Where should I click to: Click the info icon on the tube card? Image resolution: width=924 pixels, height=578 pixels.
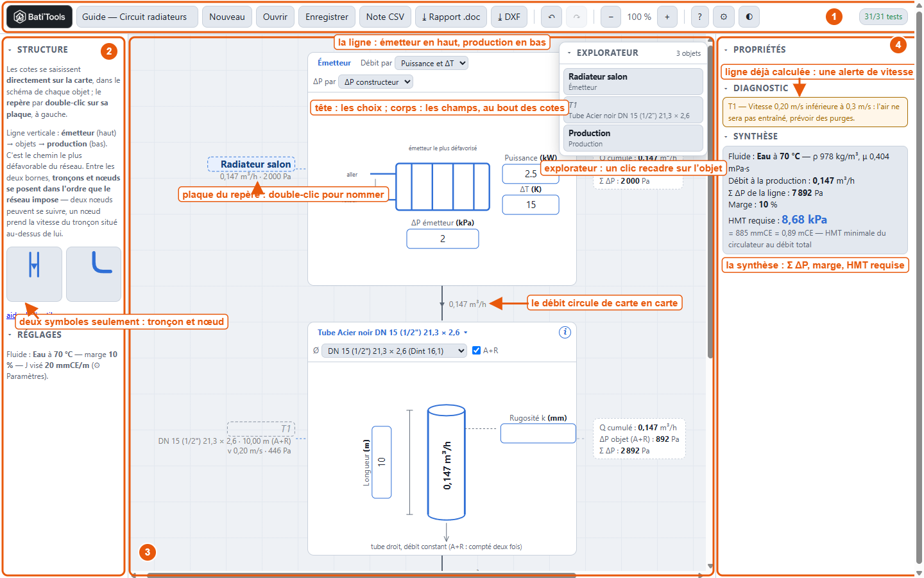point(565,332)
